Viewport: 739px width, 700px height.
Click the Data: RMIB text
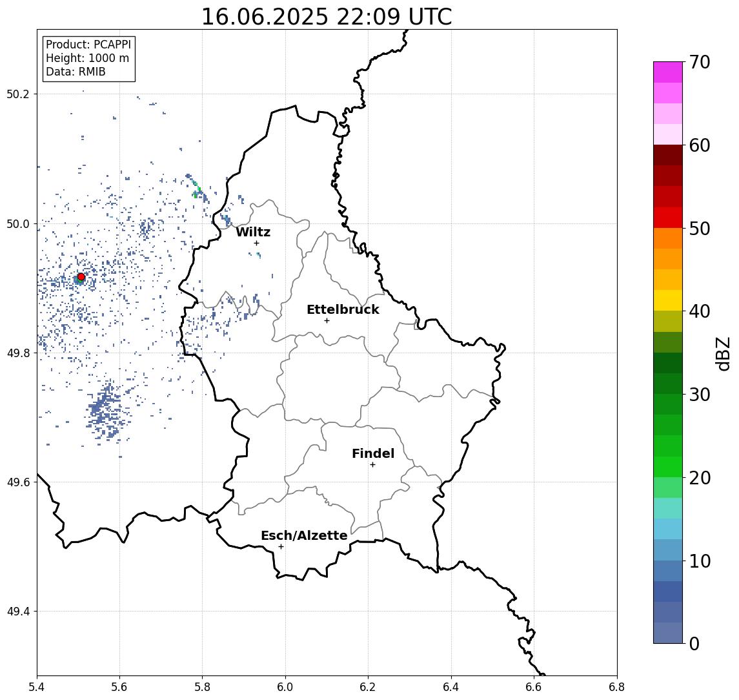76,72
